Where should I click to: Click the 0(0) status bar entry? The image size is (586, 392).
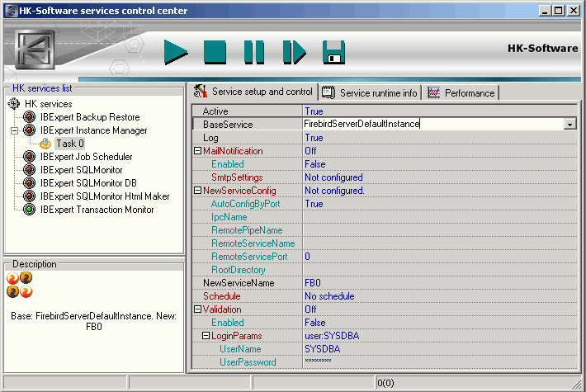[x=385, y=383]
